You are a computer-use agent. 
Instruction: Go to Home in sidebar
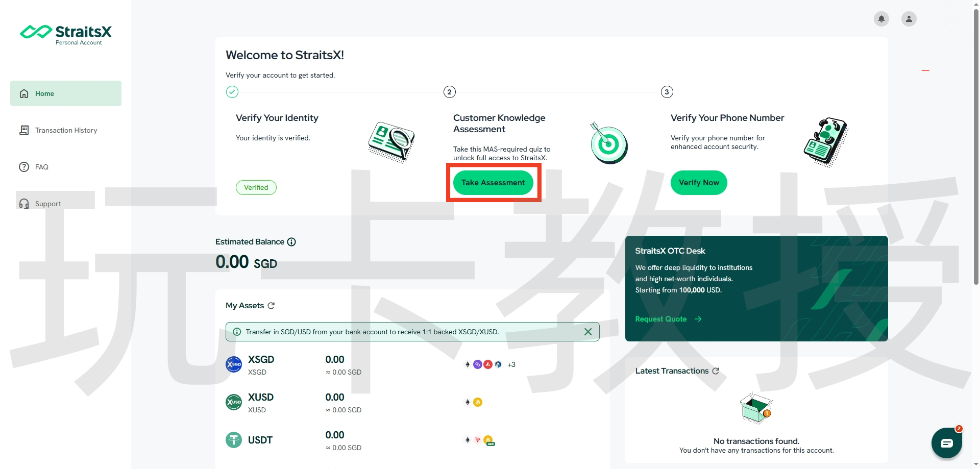click(x=66, y=93)
